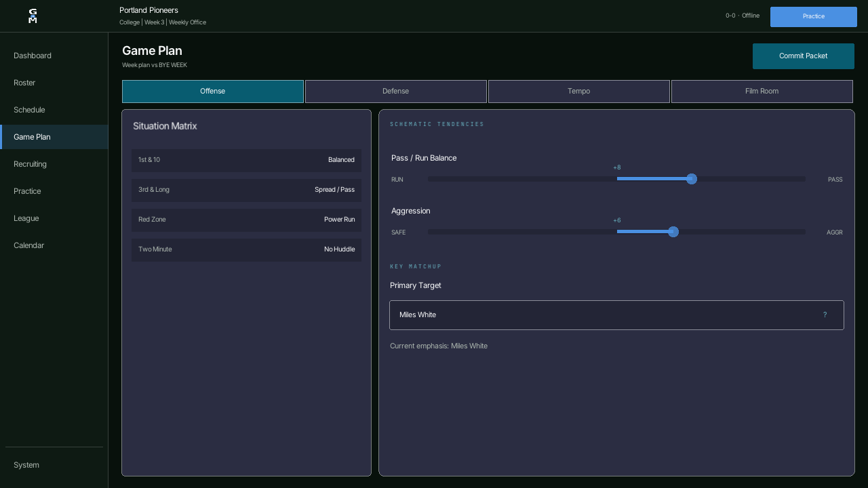
Task: Click the Game Plan page title
Action: [x=152, y=51]
